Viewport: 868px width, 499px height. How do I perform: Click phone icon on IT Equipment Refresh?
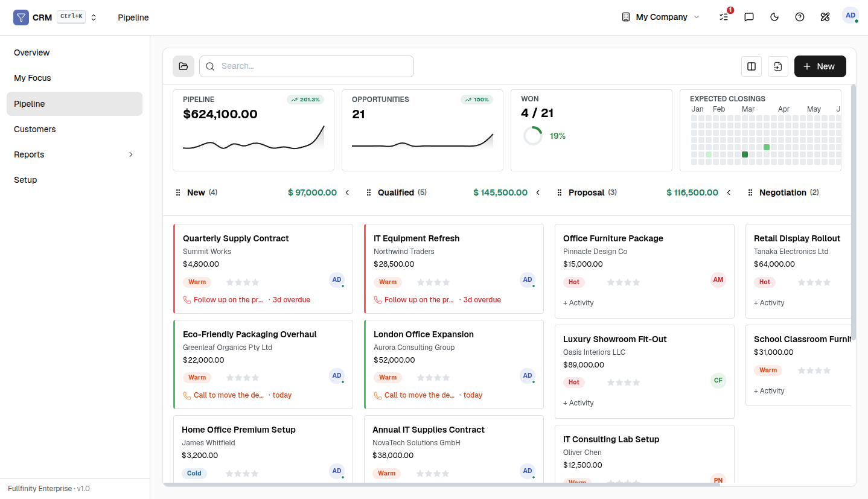pos(378,300)
